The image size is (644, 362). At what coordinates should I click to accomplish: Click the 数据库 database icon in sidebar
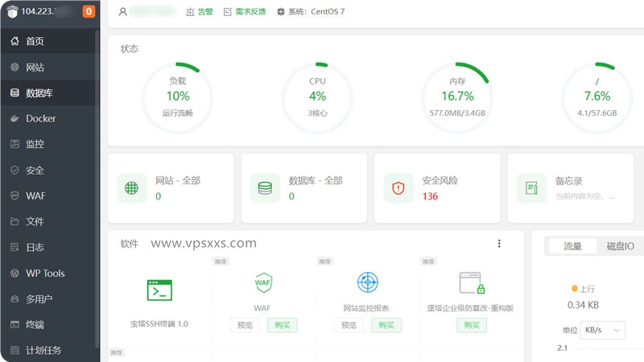[x=14, y=93]
